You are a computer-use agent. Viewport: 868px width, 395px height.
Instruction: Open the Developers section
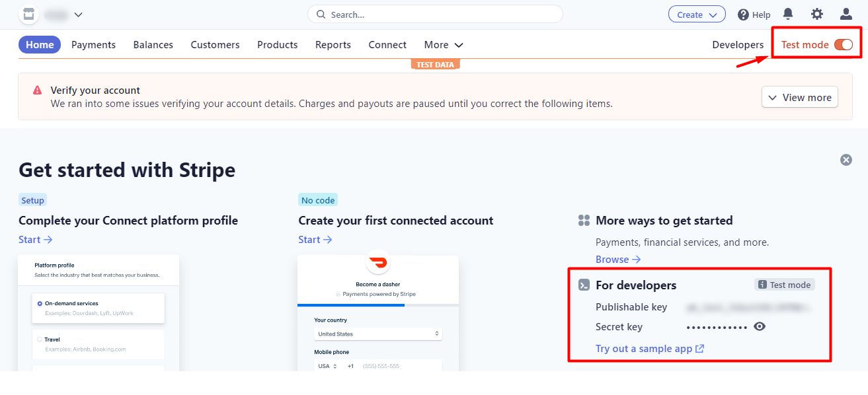click(738, 45)
